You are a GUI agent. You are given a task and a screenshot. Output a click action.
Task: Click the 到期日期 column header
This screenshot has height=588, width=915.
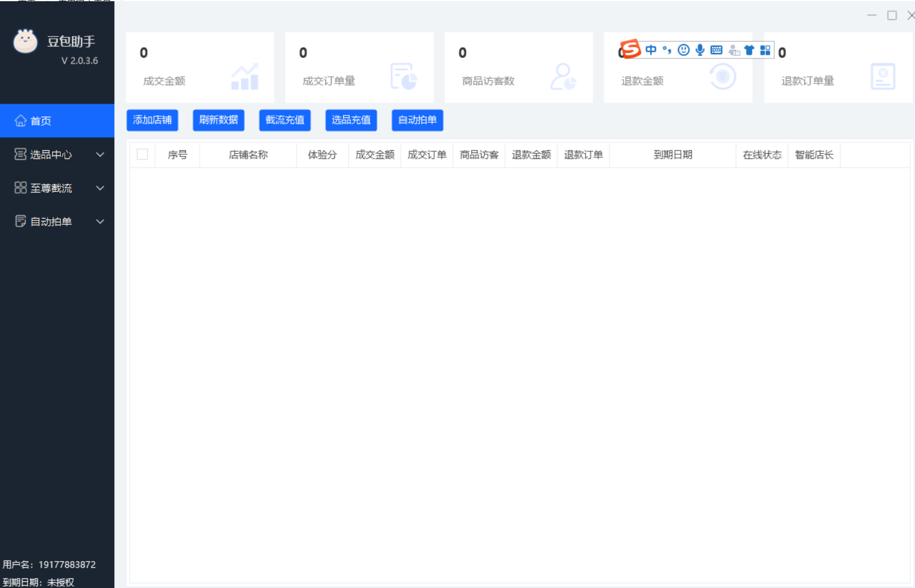[x=673, y=155]
